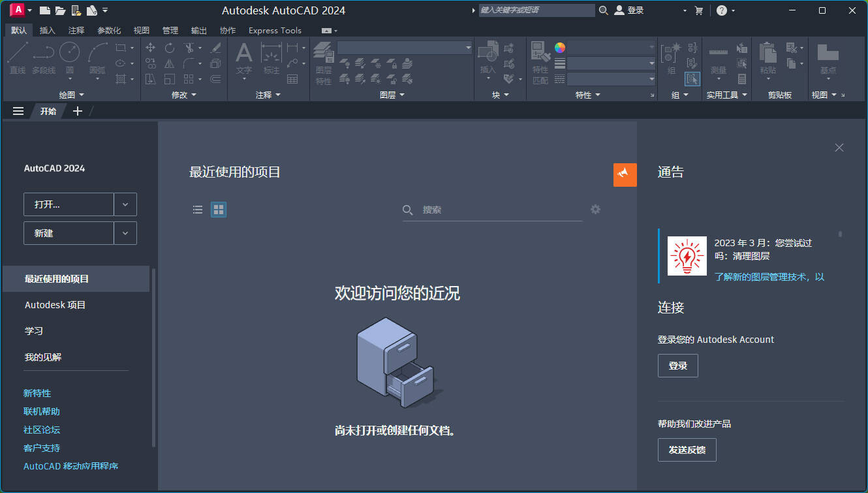This screenshot has width=868, height=493.
Task: Expand the Modify (修改) panel
Action: [184, 95]
